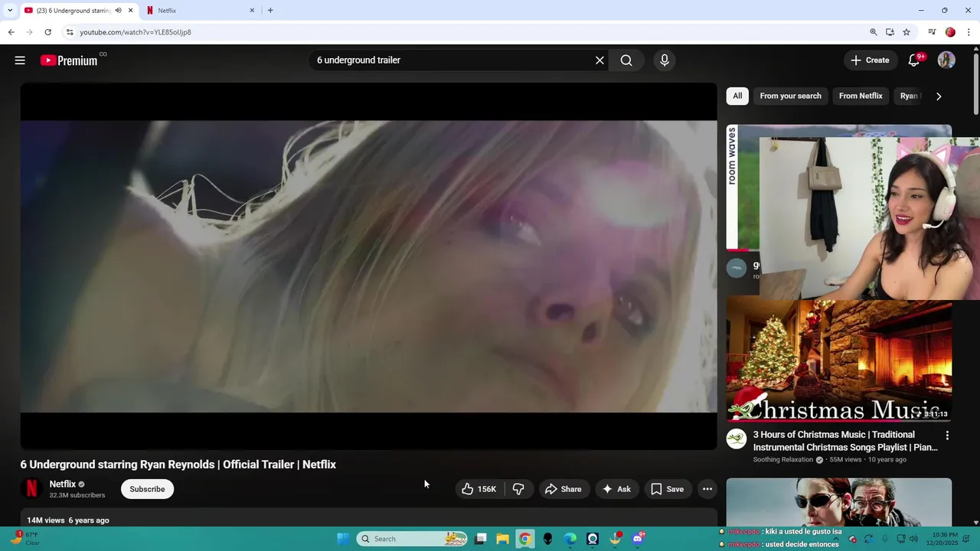The image size is (980, 551).
Task: Close the Netflix tab
Action: [252, 11]
